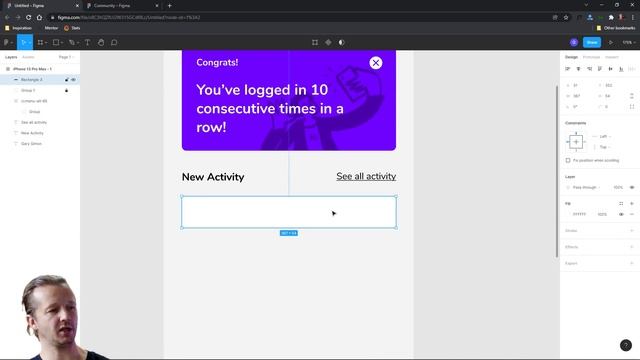The height and width of the screenshot is (360, 640).
Task: Toggle visibility of Rectangle layer
Action: pyautogui.click(x=73, y=80)
